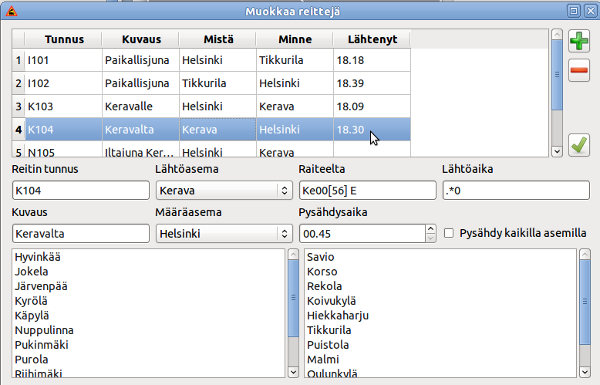Click the Keravalta description cell in table
The height and width of the screenshot is (385, 600).
[141, 129]
